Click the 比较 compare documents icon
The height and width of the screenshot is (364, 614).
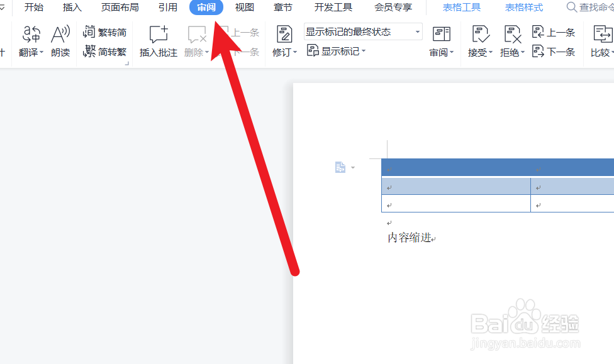point(603,35)
